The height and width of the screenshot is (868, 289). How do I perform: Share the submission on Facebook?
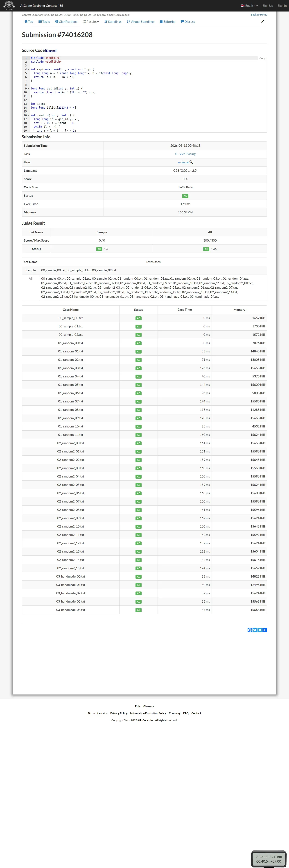(x=250, y=630)
